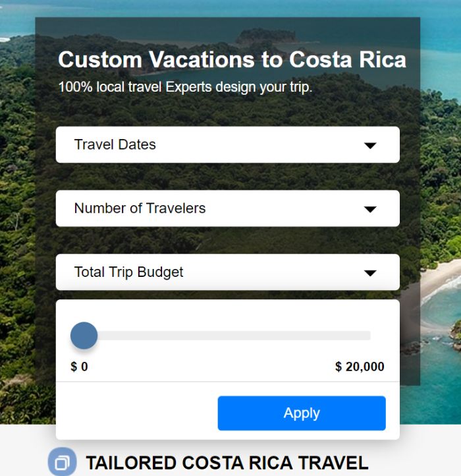Click the Travel Dates dropdown arrow
461x476 pixels.
click(370, 146)
